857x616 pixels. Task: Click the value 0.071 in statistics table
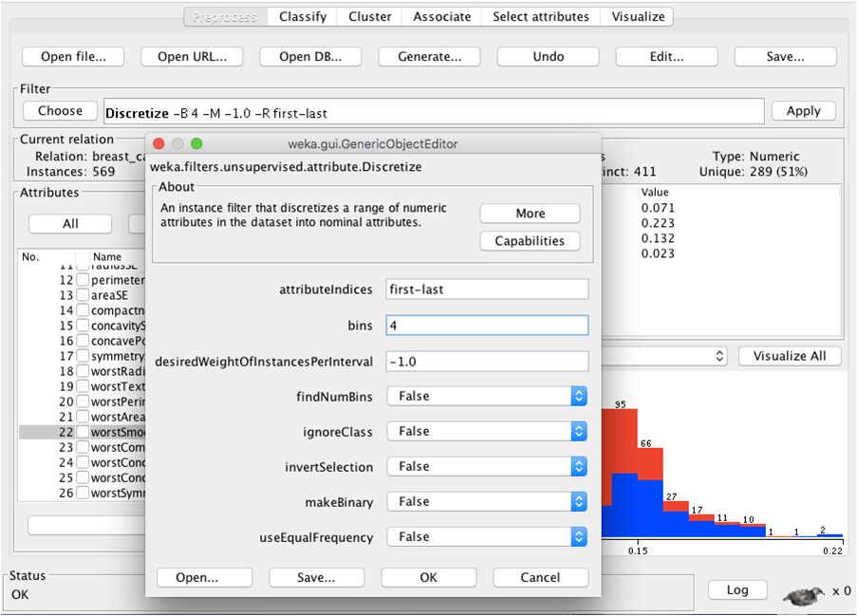click(658, 208)
